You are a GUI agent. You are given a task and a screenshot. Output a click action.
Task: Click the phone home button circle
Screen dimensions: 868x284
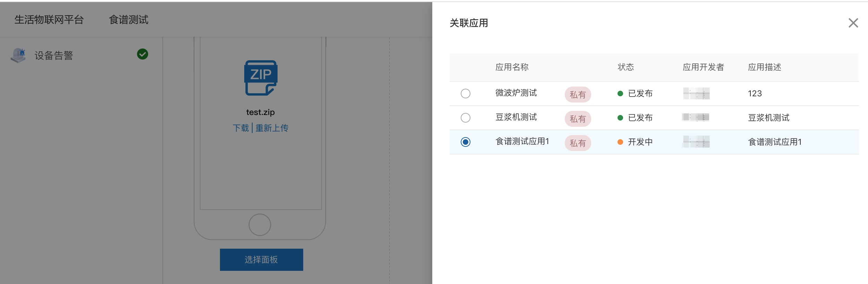click(260, 225)
